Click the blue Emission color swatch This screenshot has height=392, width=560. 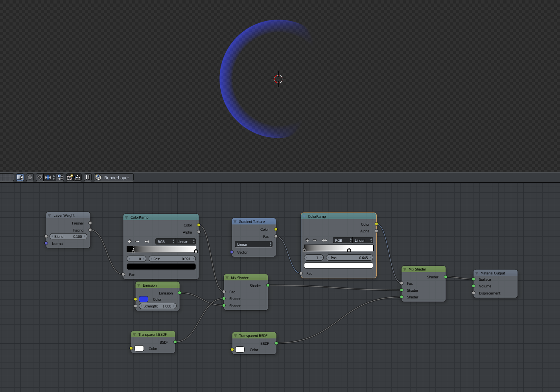[144, 299]
